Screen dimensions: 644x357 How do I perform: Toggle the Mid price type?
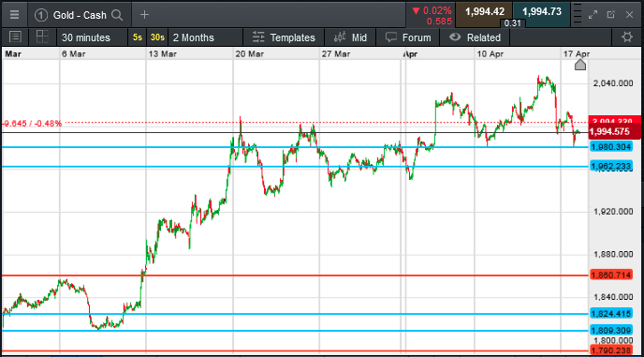coord(350,37)
